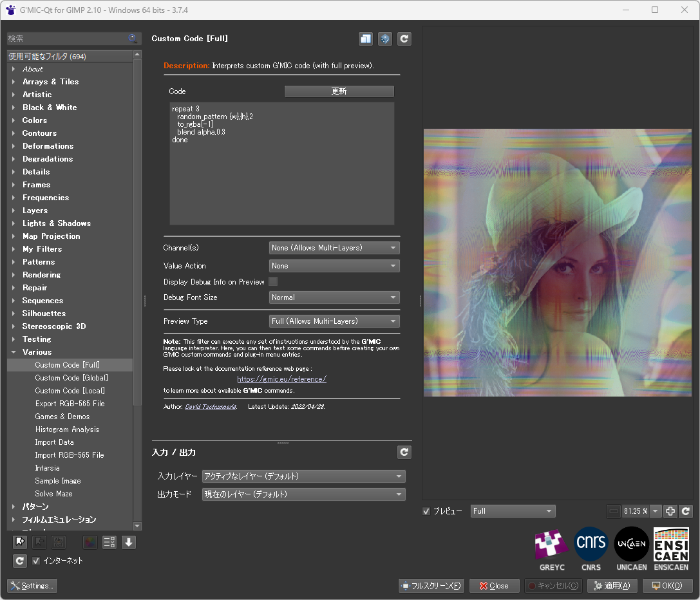
Task: Uncheck the プレビュー checkbox
Action: tap(426, 511)
